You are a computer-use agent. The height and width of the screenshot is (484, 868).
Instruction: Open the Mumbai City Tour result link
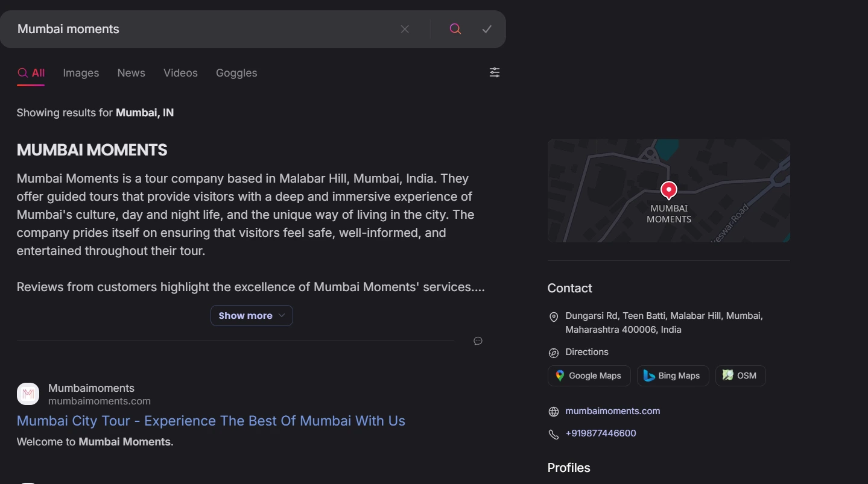(x=211, y=421)
